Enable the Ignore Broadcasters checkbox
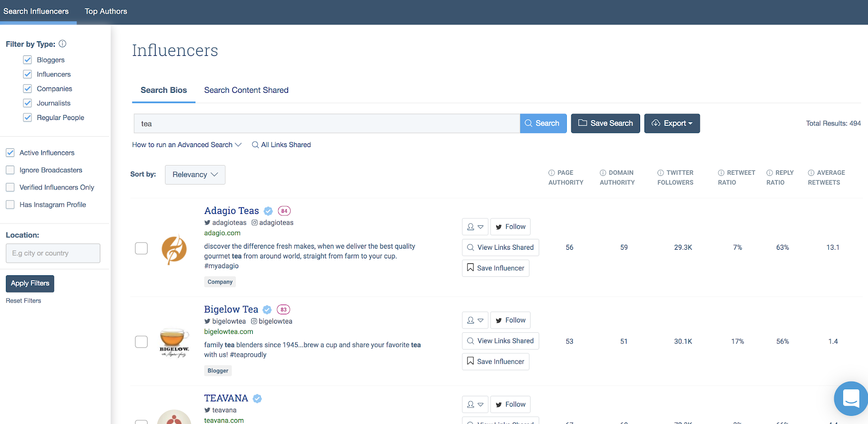The height and width of the screenshot is (424, 868). point(10,170)
